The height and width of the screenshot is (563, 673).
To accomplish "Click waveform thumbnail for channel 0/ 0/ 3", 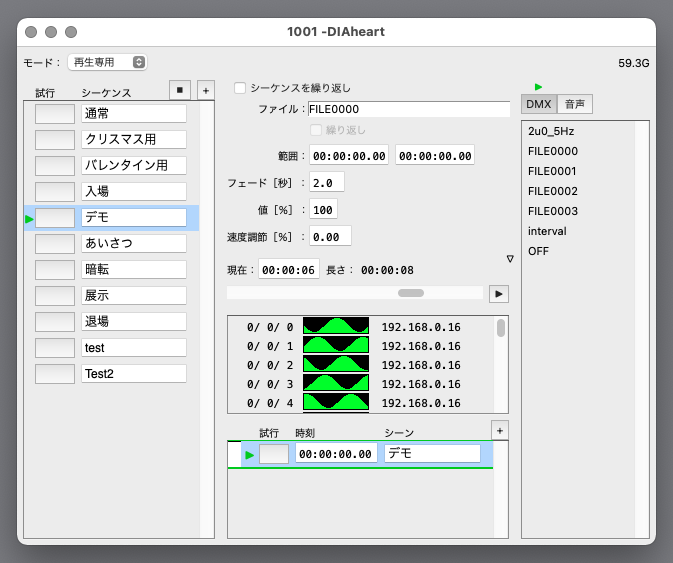I will (336, 382).
